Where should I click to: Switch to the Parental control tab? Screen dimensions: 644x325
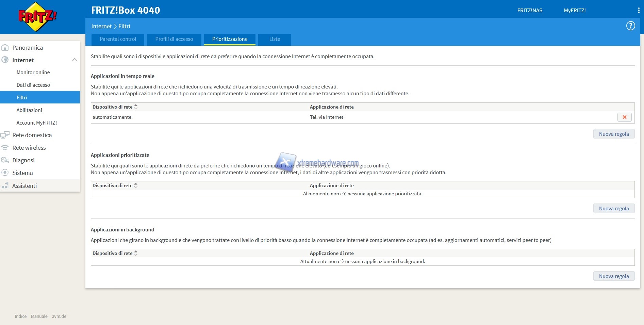click(118, 39)
